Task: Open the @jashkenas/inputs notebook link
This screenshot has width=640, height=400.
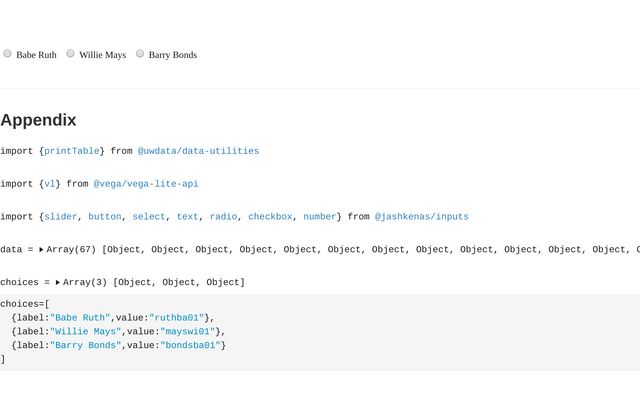Action: coord(422,217)
